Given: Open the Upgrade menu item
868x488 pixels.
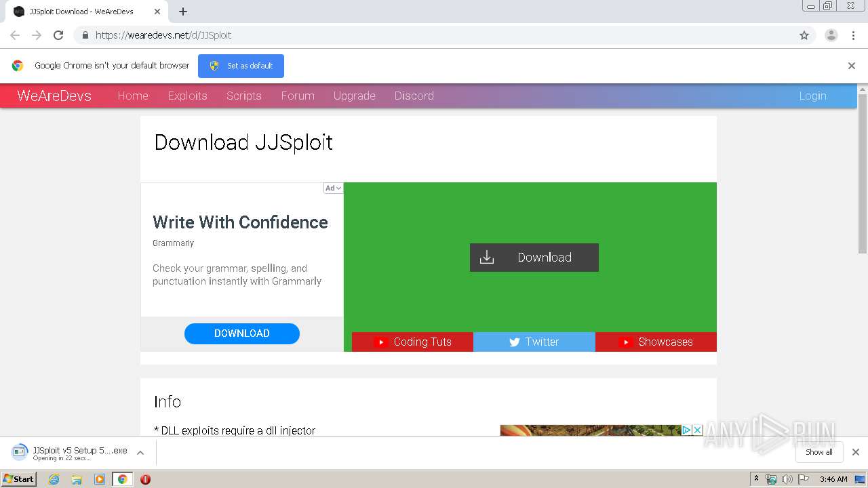Looking at the screenshot, I should tap(355, 96).
